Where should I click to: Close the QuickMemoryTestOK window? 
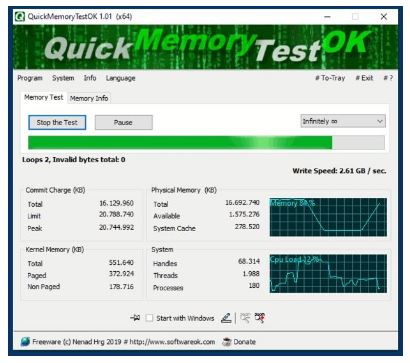pyautogui.click(x=384, y=16)
